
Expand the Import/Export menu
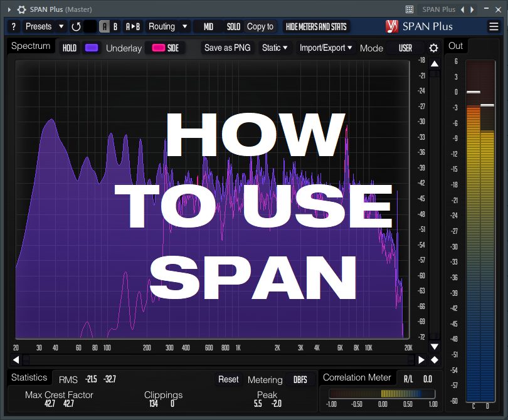(325, 47)
